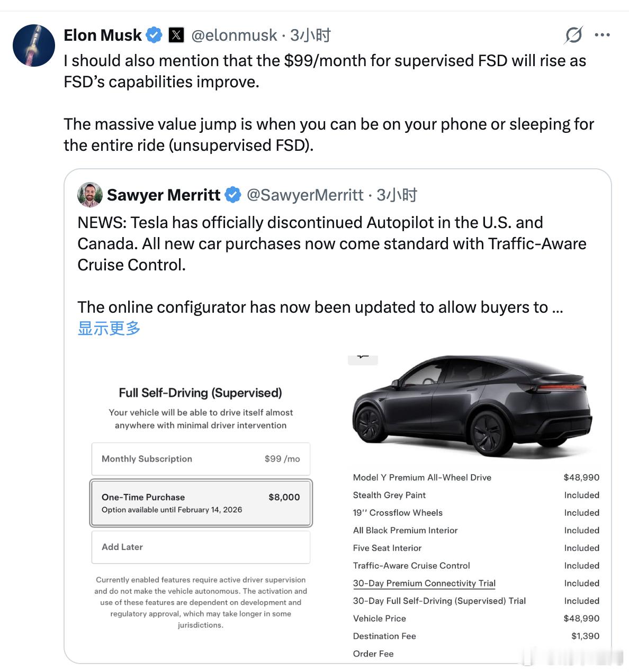Click the Elon Musk display name

click(x=103, y=35)
